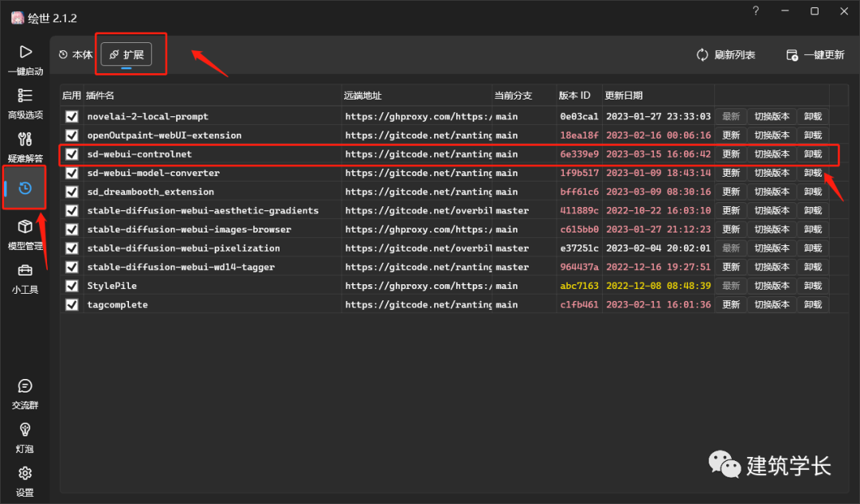Toggle the openOutpaint-webUI-extension checkbox

point(72,135)
